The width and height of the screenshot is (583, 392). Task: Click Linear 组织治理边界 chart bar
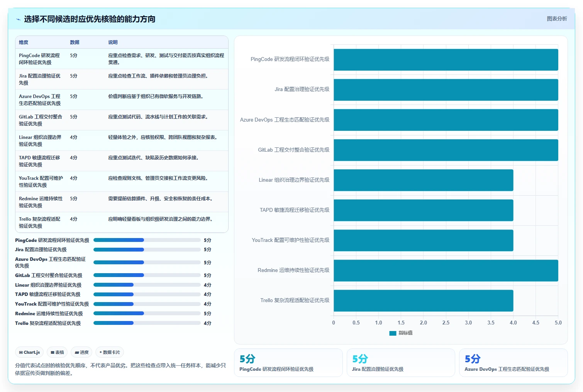point(424,180)
